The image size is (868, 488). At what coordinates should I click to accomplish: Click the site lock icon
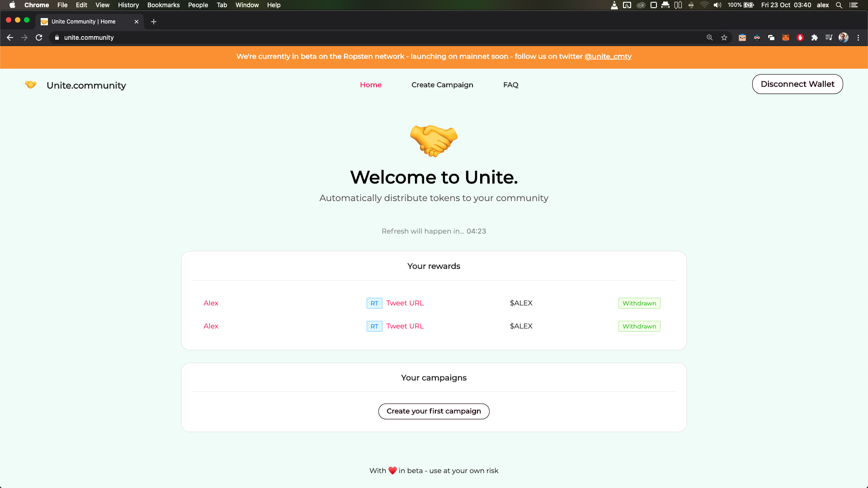57,38
